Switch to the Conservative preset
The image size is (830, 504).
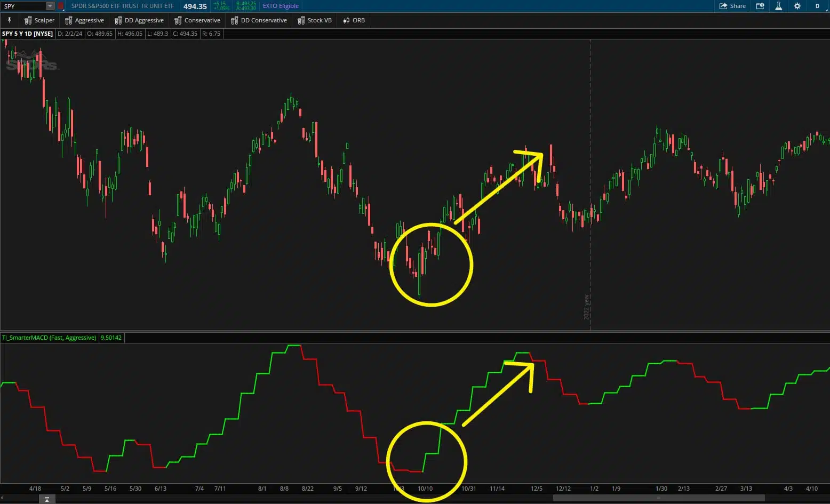(197, 20)
